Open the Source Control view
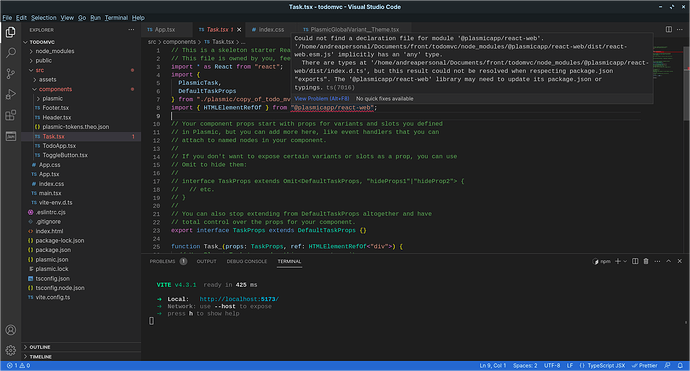Viewport: 690px width, 371px height. [x=11, y=73]
